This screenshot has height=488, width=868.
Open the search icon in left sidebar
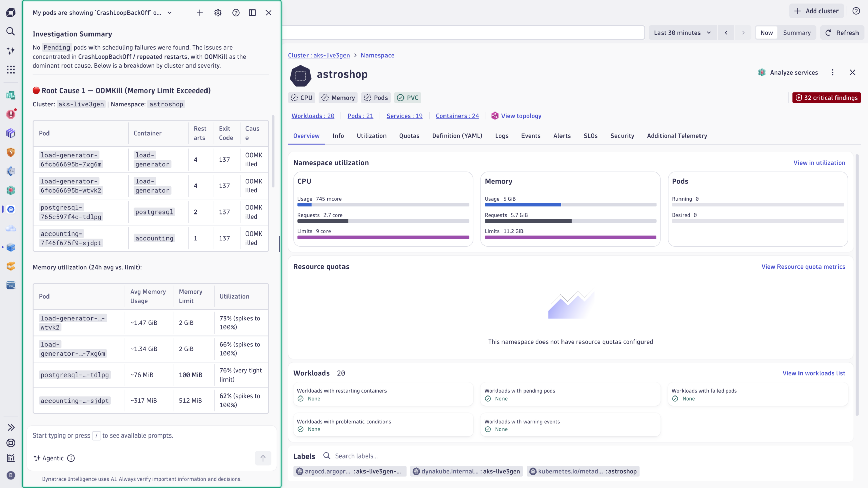11,32
